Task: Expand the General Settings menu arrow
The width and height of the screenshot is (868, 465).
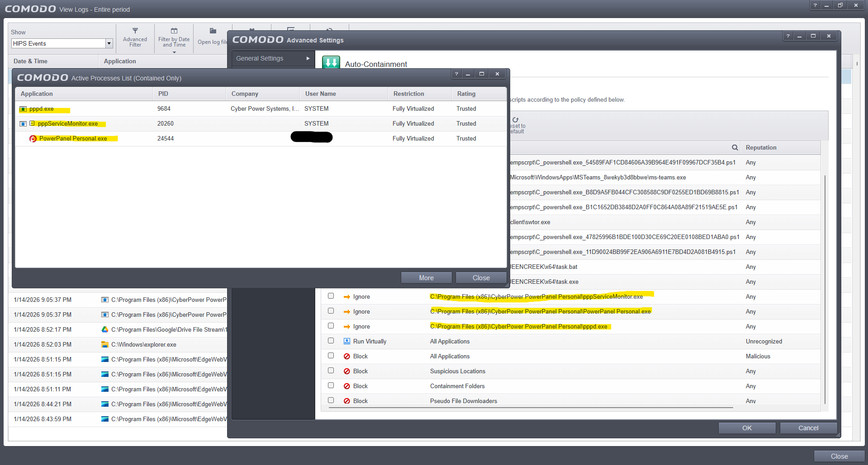Action: (308, 58)
